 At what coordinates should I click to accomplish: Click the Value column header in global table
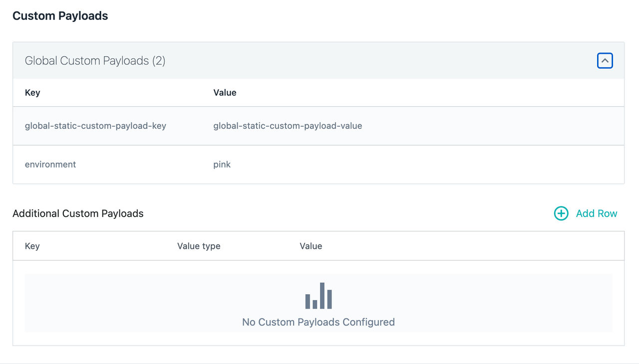[225, 93]
